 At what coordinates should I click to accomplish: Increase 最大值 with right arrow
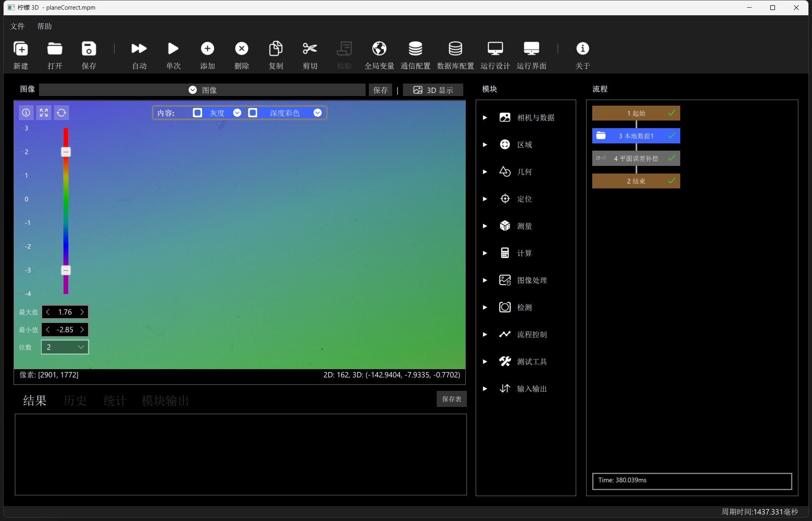tap(82, 312)
